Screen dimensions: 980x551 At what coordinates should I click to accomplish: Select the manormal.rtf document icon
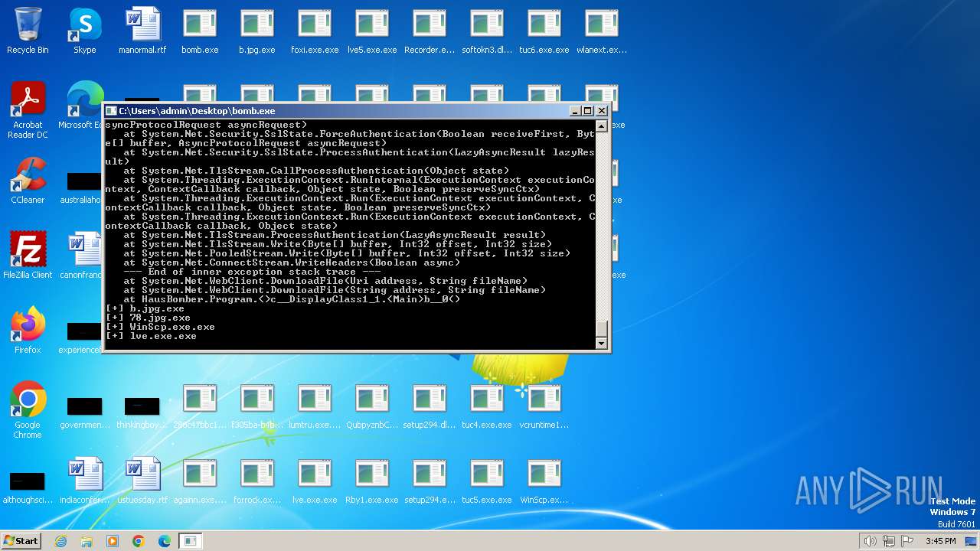pyautogui.click(x=142, y=31)
